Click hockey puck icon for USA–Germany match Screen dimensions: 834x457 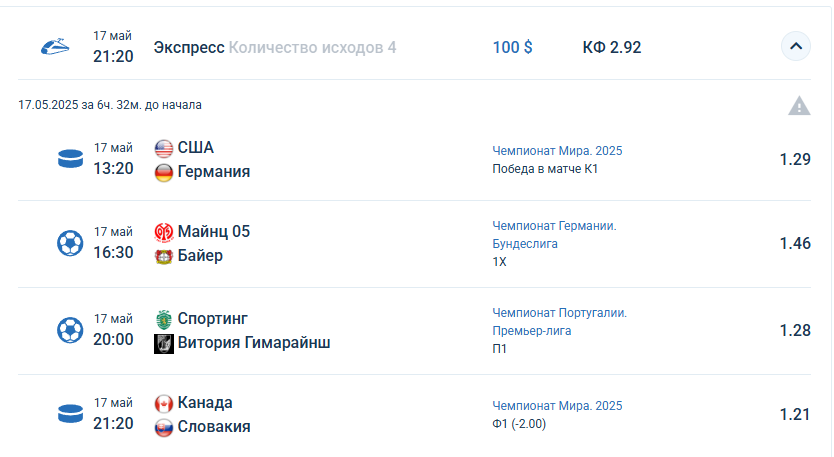(x=70, y=159)
